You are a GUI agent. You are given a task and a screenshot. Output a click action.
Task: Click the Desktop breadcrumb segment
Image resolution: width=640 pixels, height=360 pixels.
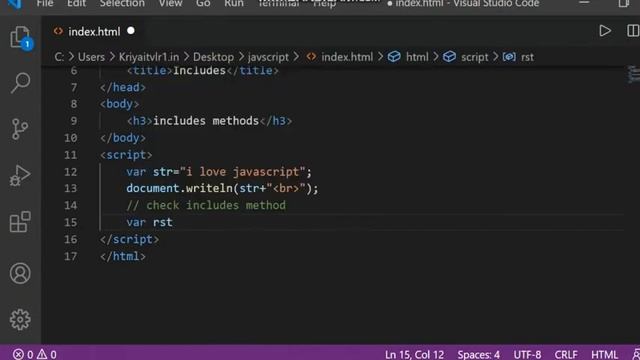tap(213, 57)
